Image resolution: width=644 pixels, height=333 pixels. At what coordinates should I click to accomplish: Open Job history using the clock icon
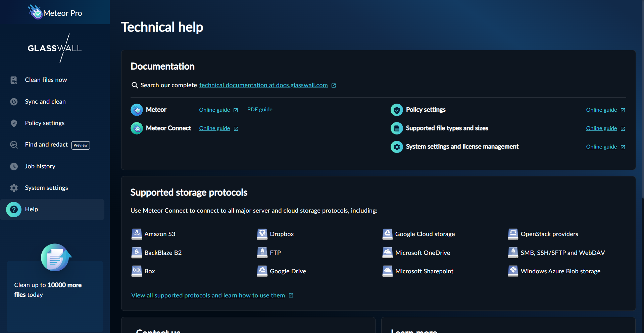pyautogui.click(x=13, y=166)
